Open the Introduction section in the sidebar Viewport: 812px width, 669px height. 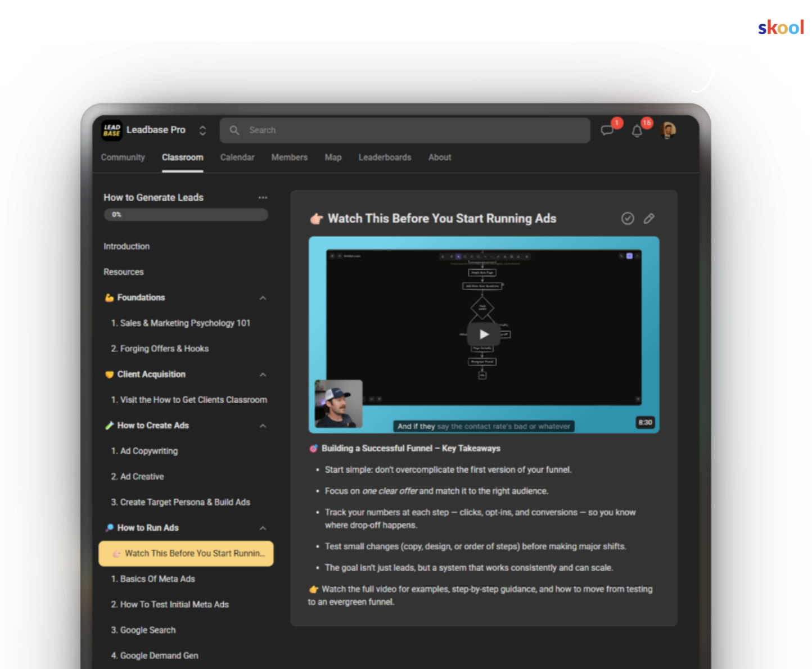click(x=127, y=246)
